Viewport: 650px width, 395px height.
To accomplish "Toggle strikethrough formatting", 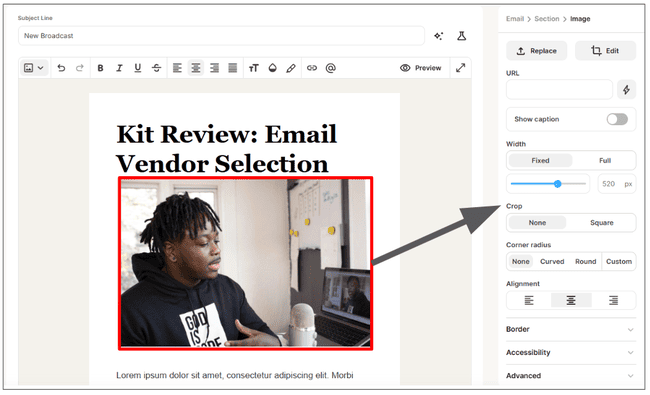I will click(x=156, y=68).
